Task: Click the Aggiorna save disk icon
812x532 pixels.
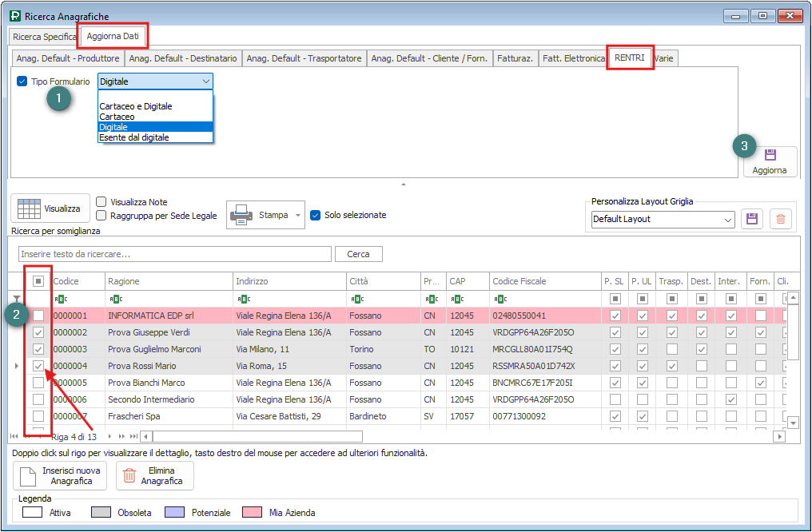Action: pyautogui.click(x=770, y=155)
